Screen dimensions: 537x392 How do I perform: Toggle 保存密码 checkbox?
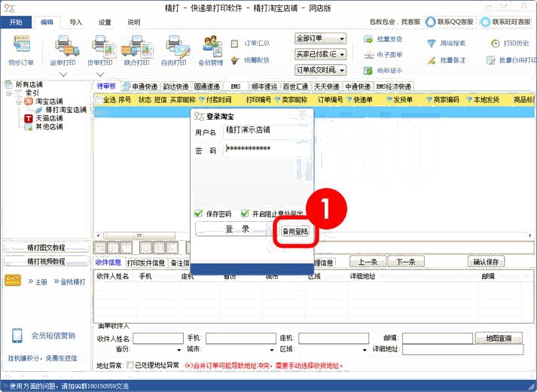[198, 214]
